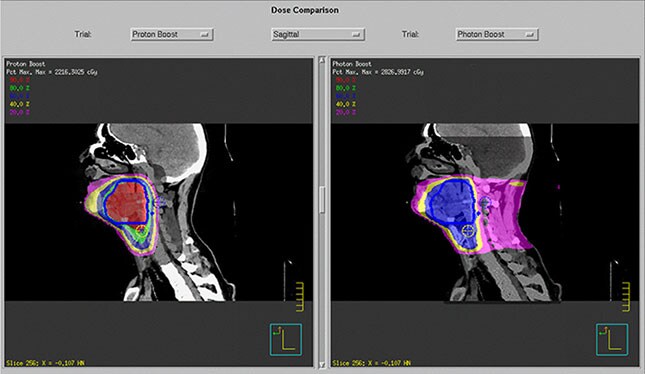Click the left Trial: label
This screenshot has height=374, width=645.
coord(83,34)
